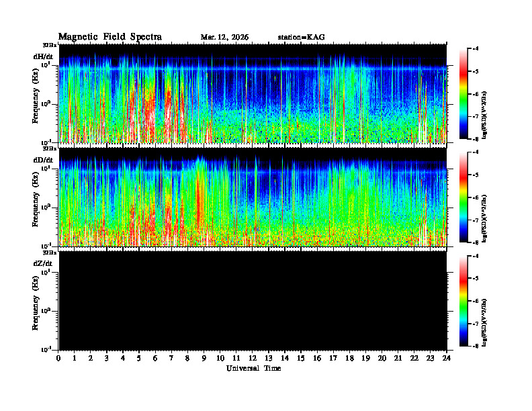Click the -7 value on dD/dt color scale

point(476,220)
